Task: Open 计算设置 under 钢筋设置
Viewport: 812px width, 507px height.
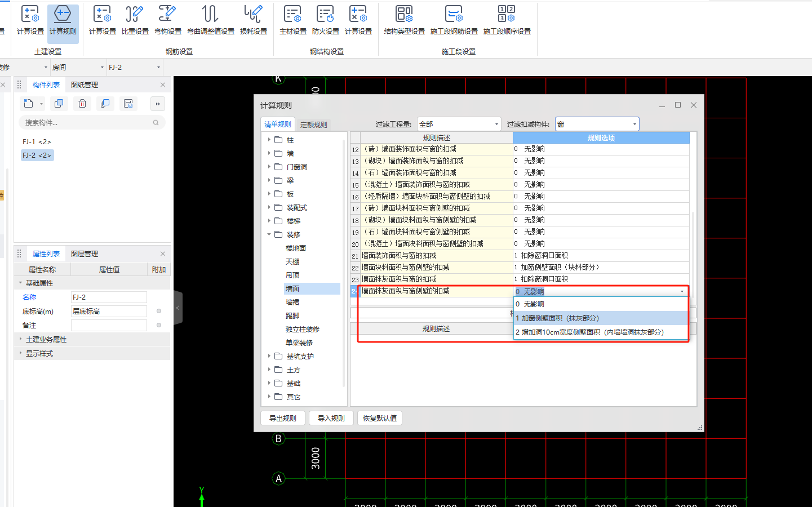Action: (x=103, y=20)
